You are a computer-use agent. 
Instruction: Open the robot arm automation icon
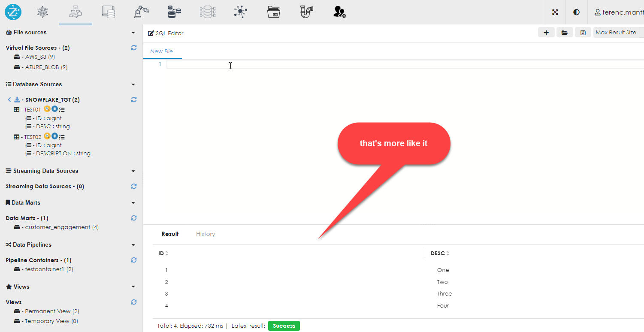pyautogui.click(x=141, y=12)
